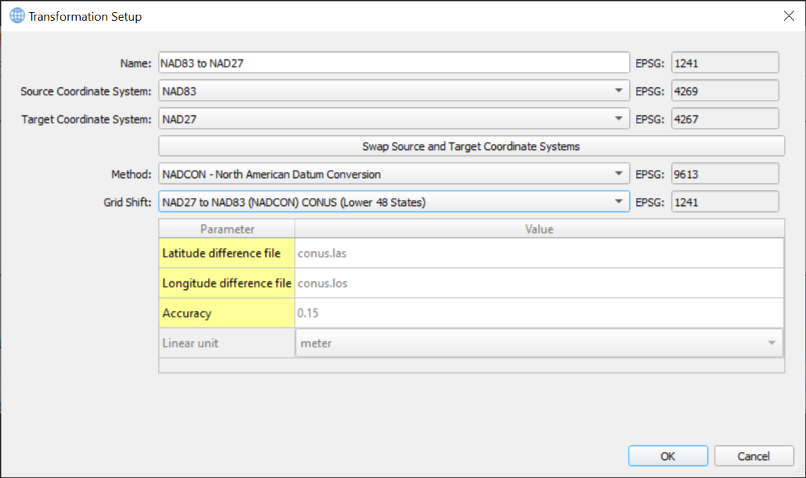Click the Source Coordinate System EPSG field
This screenshot has height=478, width=806.
724,91
